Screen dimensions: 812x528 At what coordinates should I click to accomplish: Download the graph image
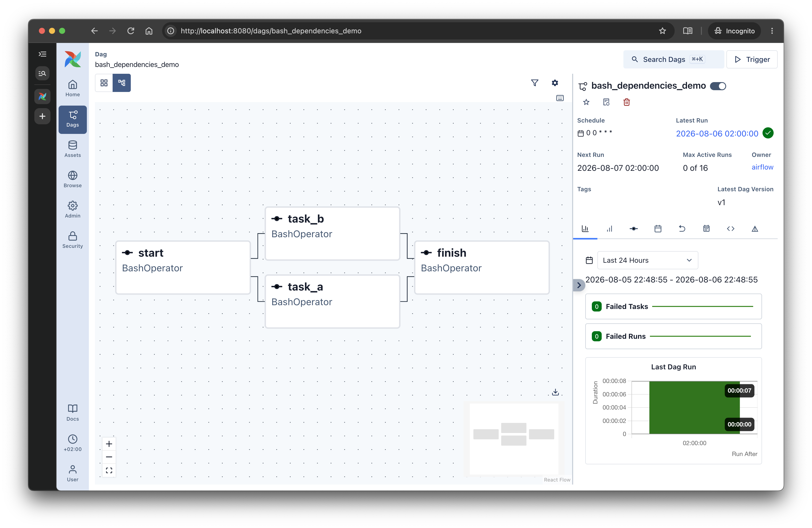(555, 392)
